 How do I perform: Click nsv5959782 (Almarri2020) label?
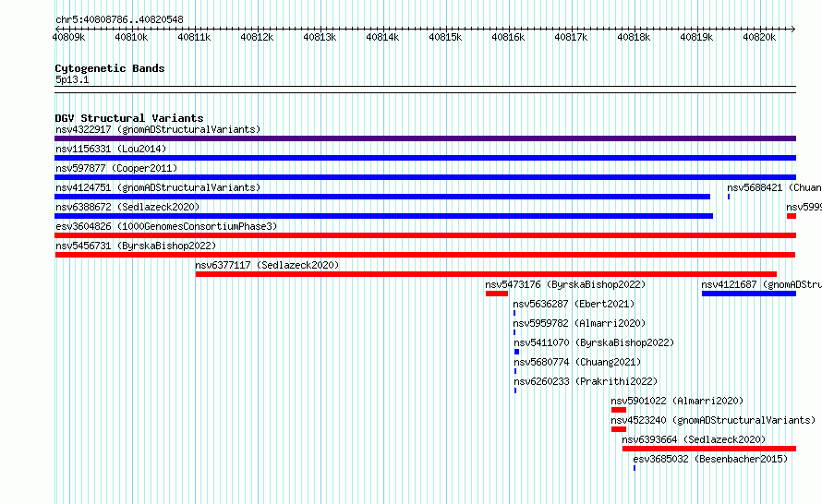[x=579, y=323]
